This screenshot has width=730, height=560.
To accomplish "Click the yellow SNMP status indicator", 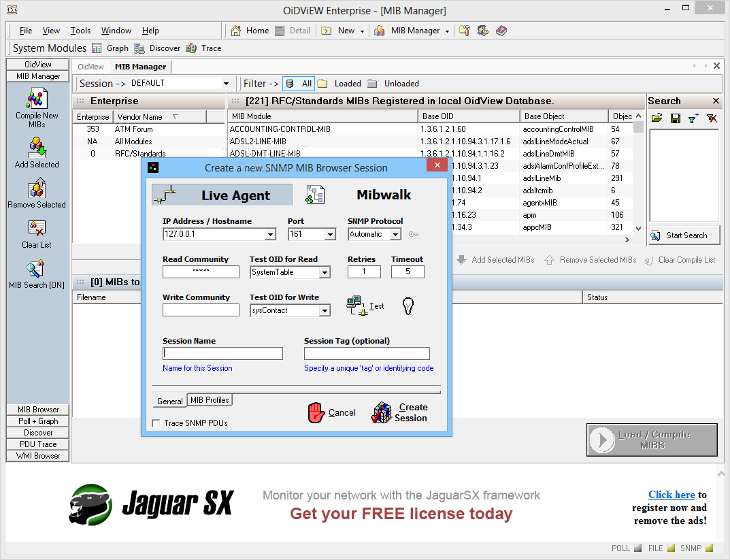I will point(709,548).
